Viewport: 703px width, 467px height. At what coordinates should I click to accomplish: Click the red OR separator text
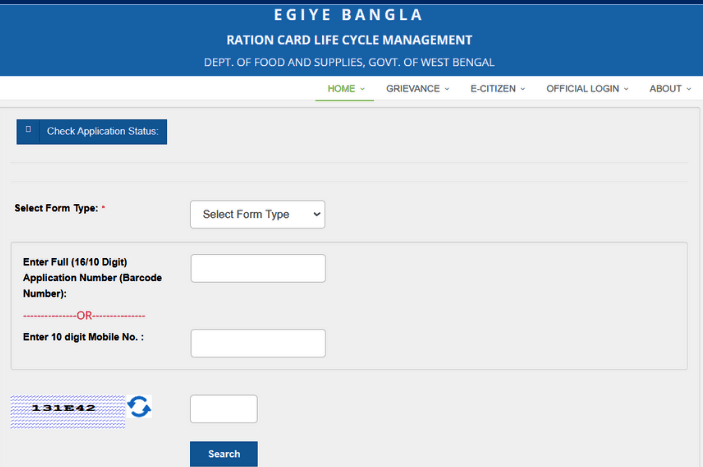coord(84,316)
